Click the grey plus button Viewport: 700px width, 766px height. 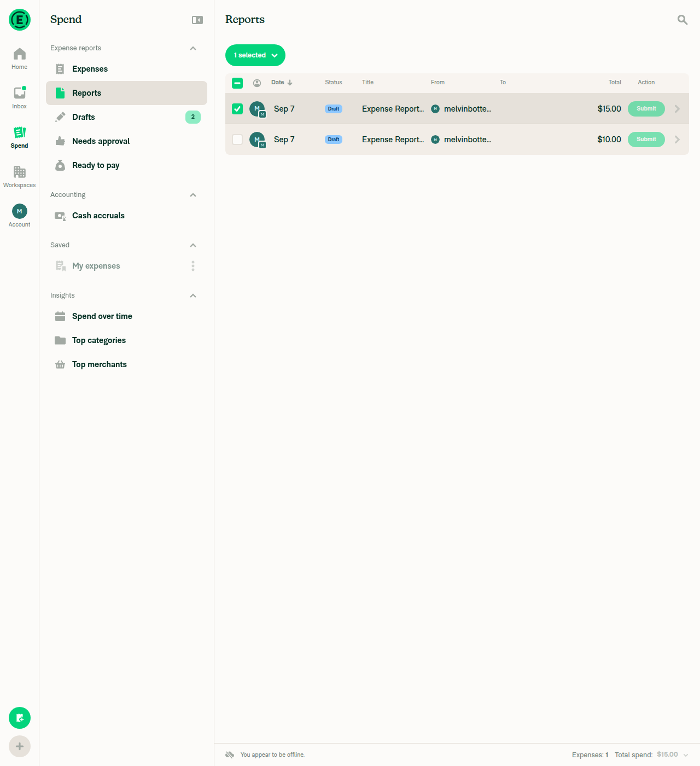click(x=20, y=746)
